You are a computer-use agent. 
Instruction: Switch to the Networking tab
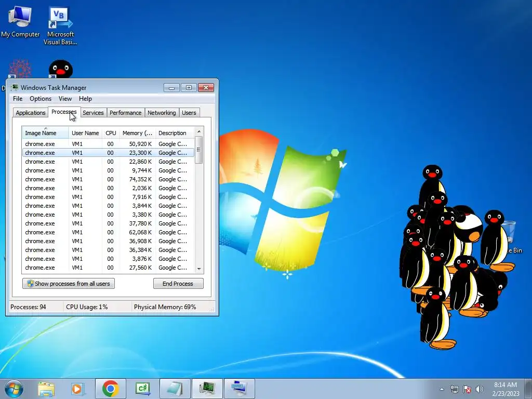162,113
